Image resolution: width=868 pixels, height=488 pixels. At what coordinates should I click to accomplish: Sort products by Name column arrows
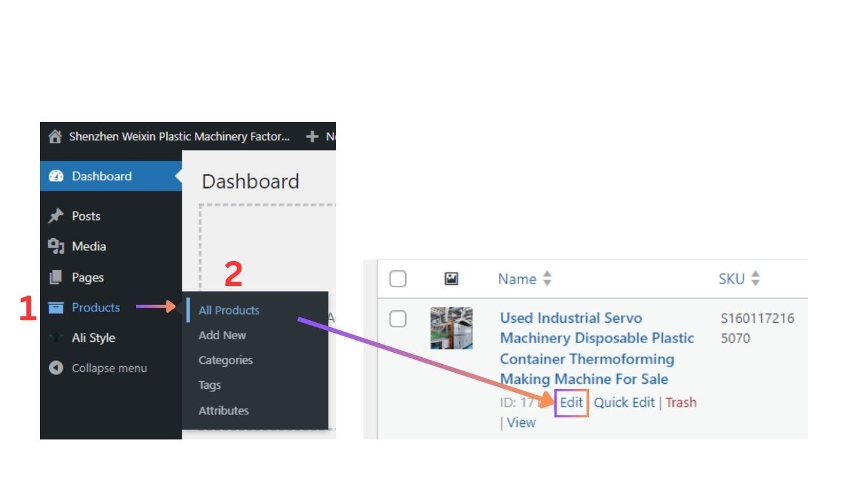[x=546, y=279]
